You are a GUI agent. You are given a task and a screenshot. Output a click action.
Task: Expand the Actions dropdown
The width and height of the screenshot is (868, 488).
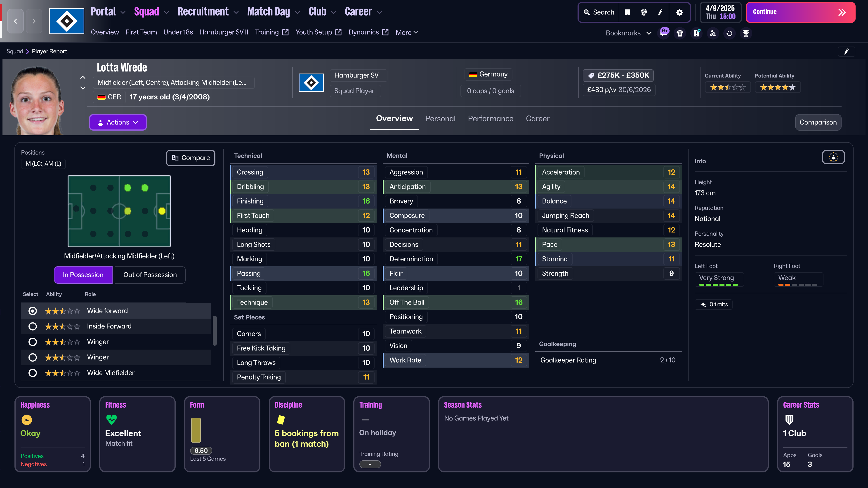118,122
